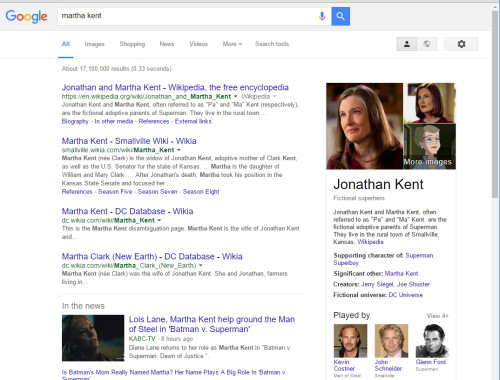The height and width of the screenshot is (380, 500).
Task: Open the Superboy link
Action: (x=346, y=263)
